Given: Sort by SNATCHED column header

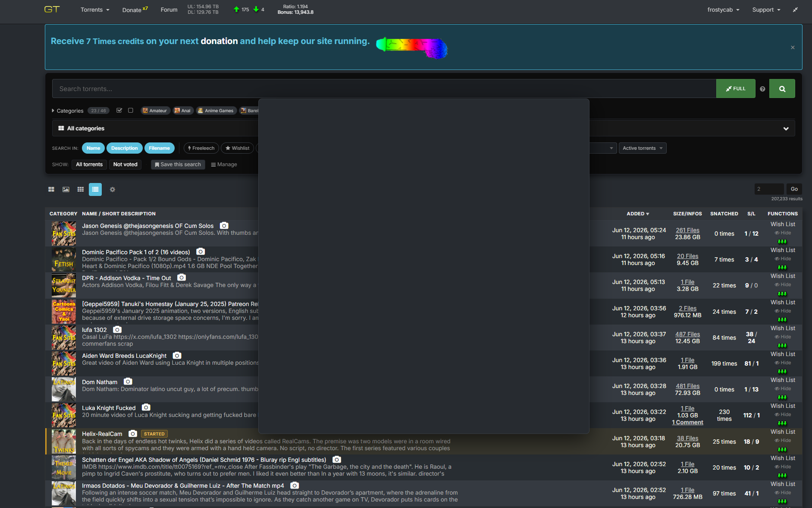Looking at the screenshot, I should click(724, 214).
